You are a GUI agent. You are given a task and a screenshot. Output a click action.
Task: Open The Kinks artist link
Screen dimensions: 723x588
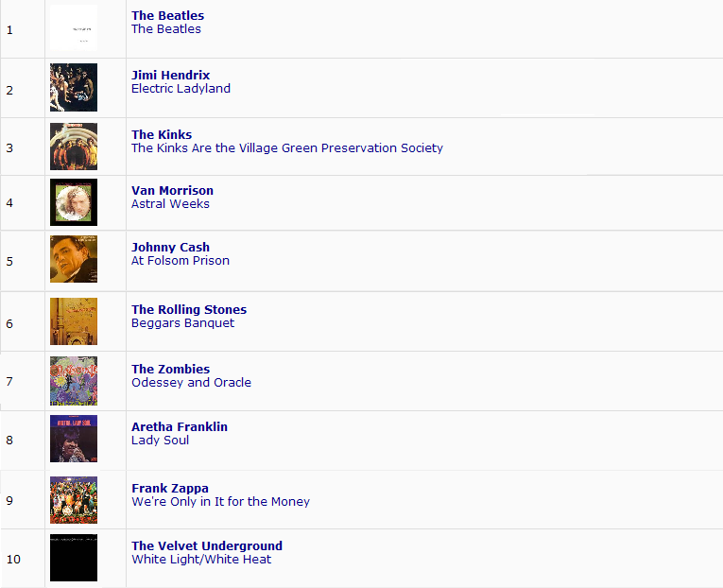[162, 134]
